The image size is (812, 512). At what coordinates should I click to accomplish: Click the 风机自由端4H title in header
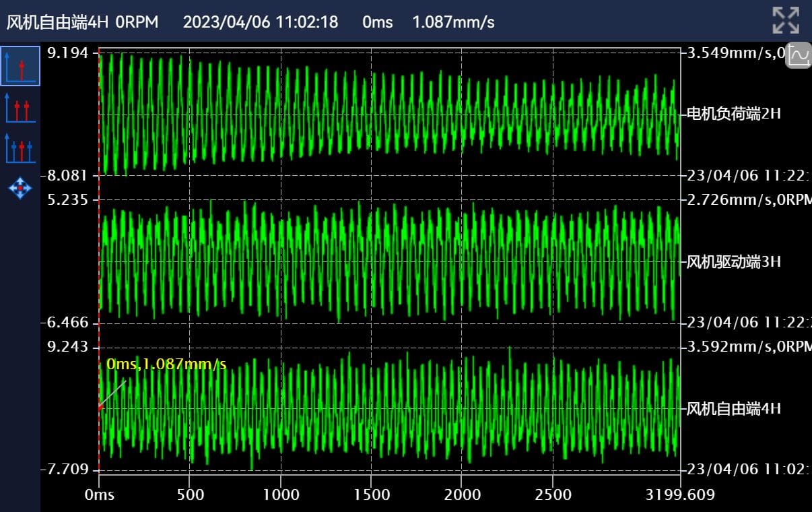pos(57,22)
